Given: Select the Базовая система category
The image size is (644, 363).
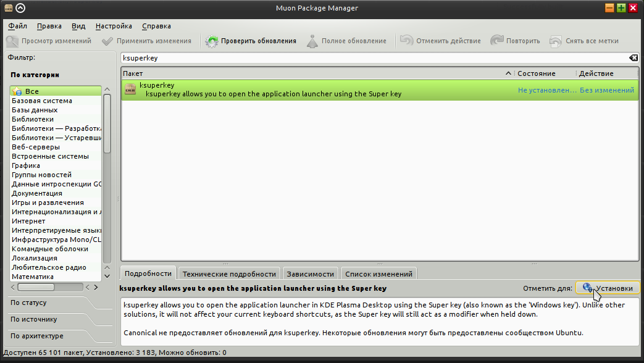Looking at the screenshot, I should coord(56,101).
